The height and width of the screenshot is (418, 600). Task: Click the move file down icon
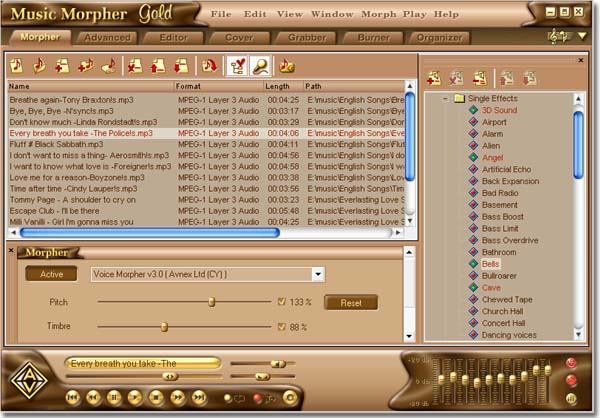181,66
